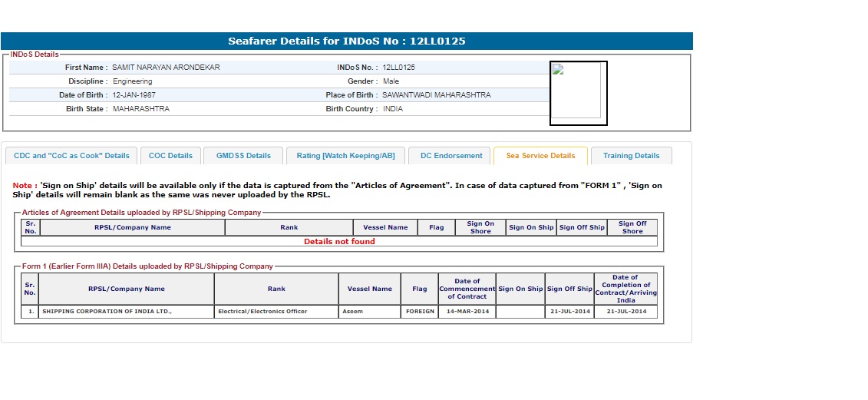This screenshot has width=868, height=400.
Task: Open the GMDSS Details tab
Action: tap(243, 156)
